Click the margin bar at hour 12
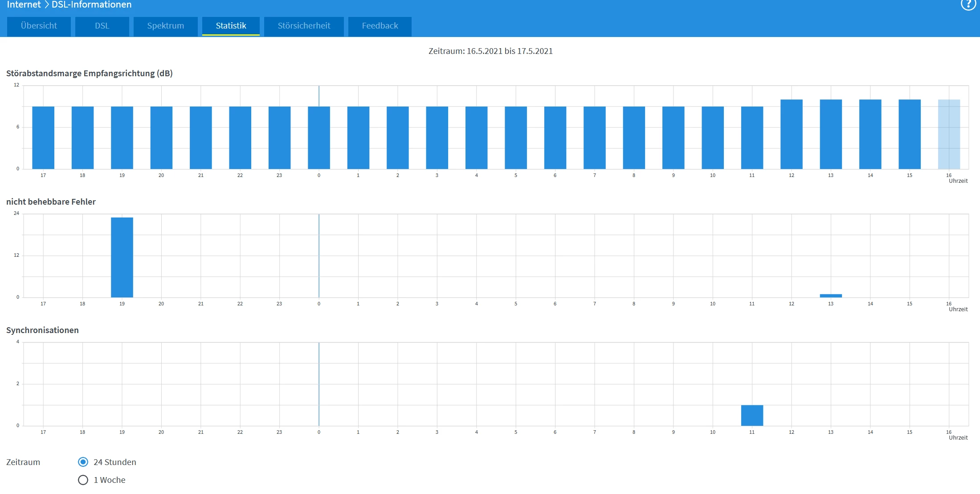The width and height of the screenshot is (980, 494). pyautogui.click(x=792, y=134)
